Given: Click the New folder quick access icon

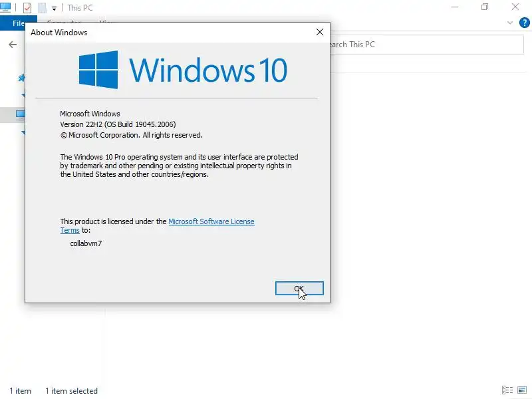Looking at the screenshot, I should [42, 7].
